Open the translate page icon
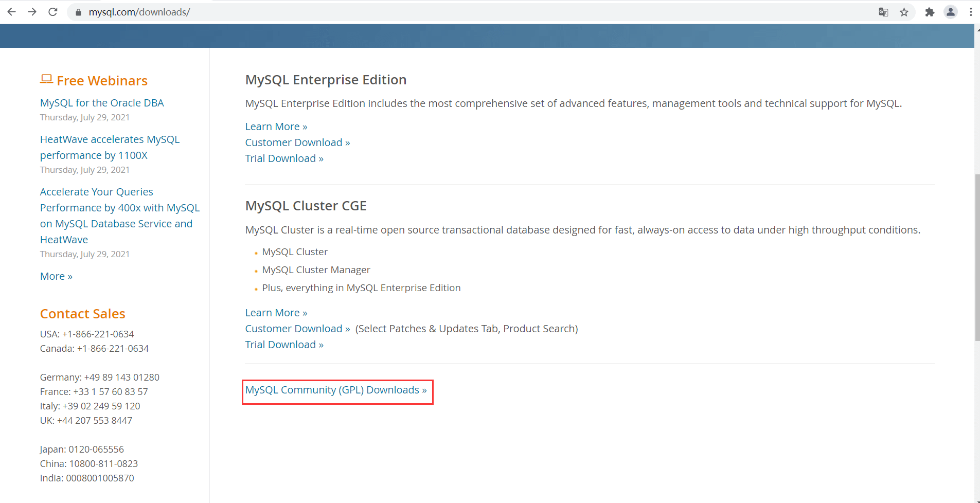Screen dimensions: 980x503 [x=883, y=12]
